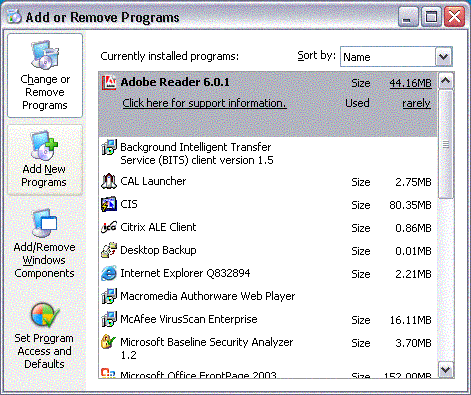
Task: Maximize the Add or Remove Programs window
Action: click(431, 17)
